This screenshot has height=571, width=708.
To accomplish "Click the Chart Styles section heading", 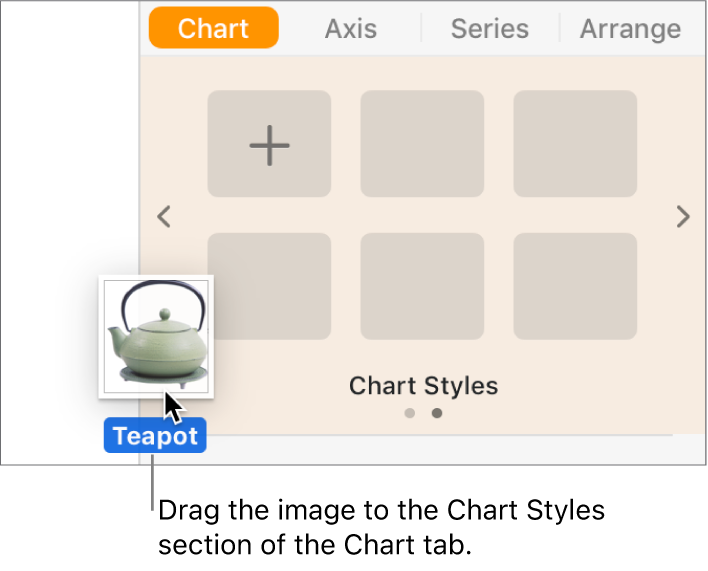I will click(x=423, y=386).
